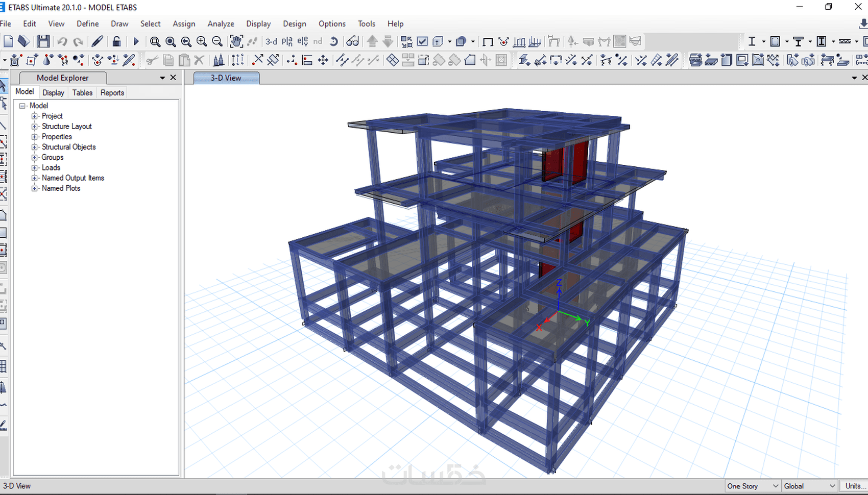Click the Previous Zoom magnifier icon
The image size is (868, 495).
pyautogui.click(x=186, y=41)
